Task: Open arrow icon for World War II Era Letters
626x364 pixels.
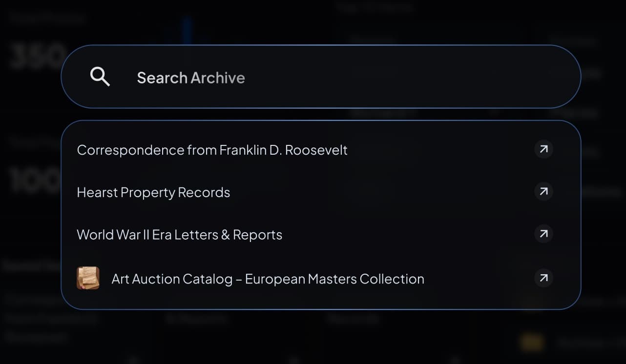Action: coord(543,234)
